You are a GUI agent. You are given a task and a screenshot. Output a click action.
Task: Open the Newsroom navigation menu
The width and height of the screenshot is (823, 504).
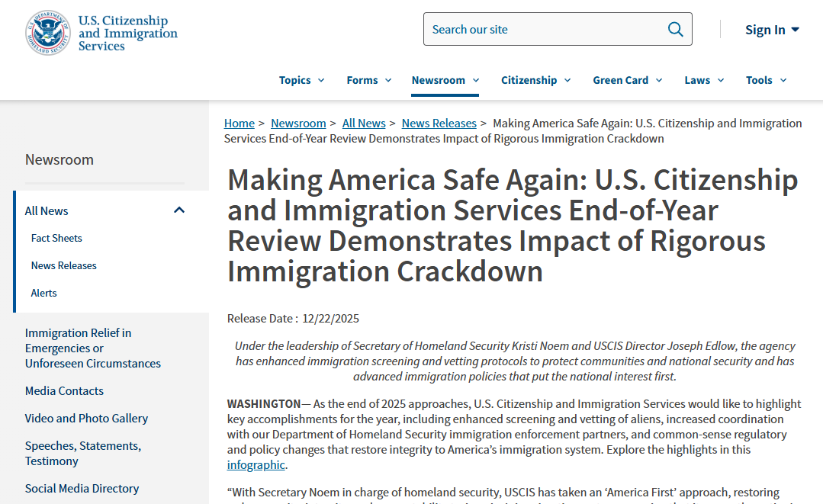tap(445, 80)
